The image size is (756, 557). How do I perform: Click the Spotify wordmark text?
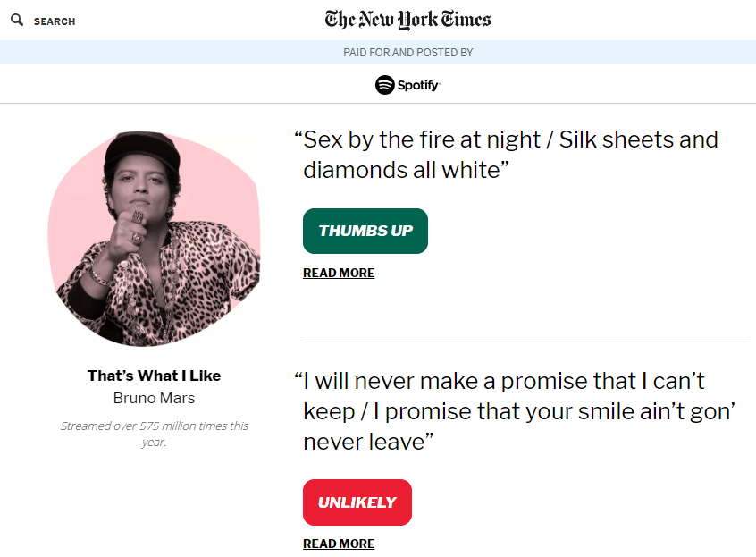418,85
